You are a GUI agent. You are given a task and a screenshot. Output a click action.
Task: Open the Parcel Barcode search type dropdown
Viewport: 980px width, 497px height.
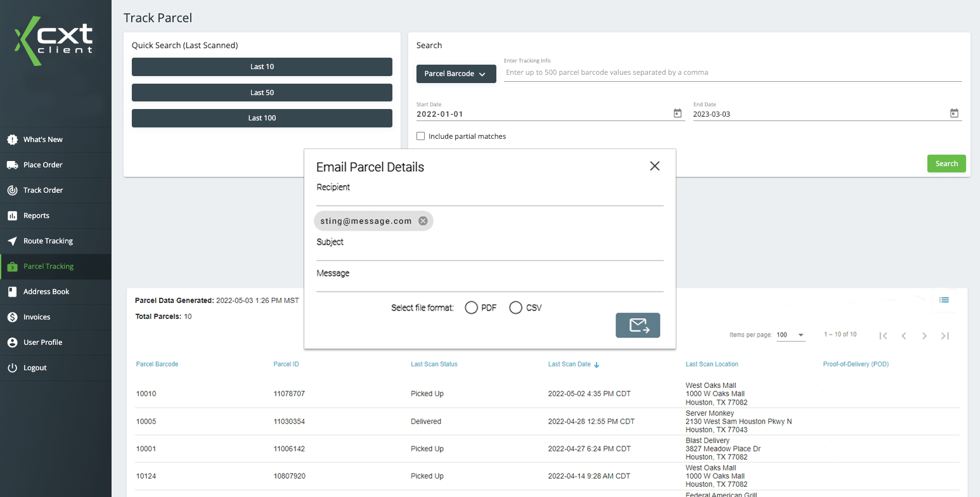pos(456,74)
